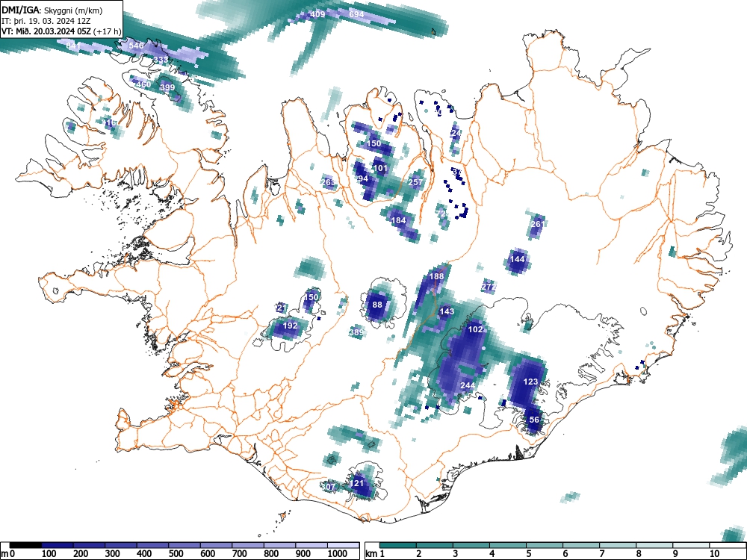Viewport: 747px width, 560px height.
Task: Click the 409 visibility value offshore north
Action: coord(317,14)
